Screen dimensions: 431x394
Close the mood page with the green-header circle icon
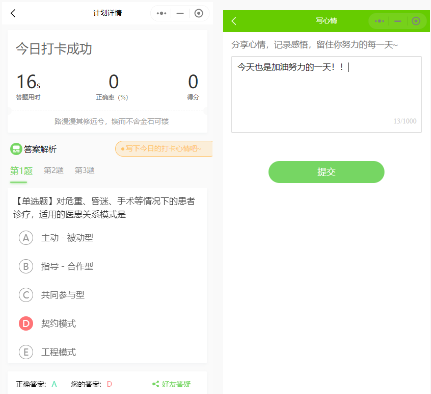(x=416, y=21)
